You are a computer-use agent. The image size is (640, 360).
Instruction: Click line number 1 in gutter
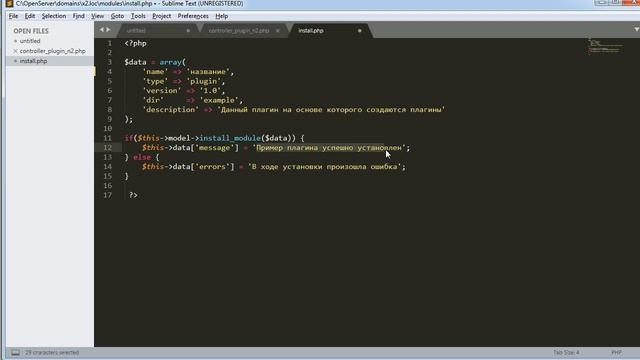point(109,43)
